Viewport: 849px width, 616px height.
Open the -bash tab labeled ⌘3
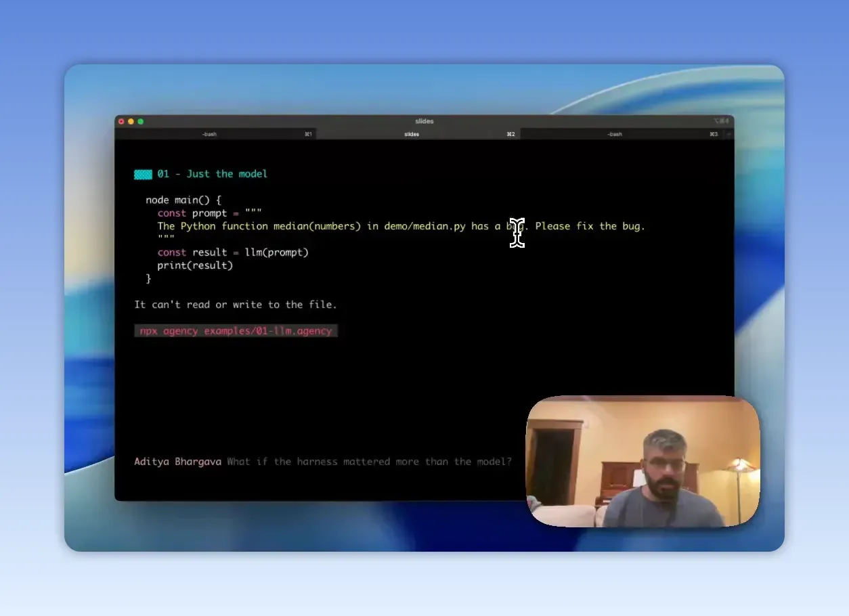point(621,134)
